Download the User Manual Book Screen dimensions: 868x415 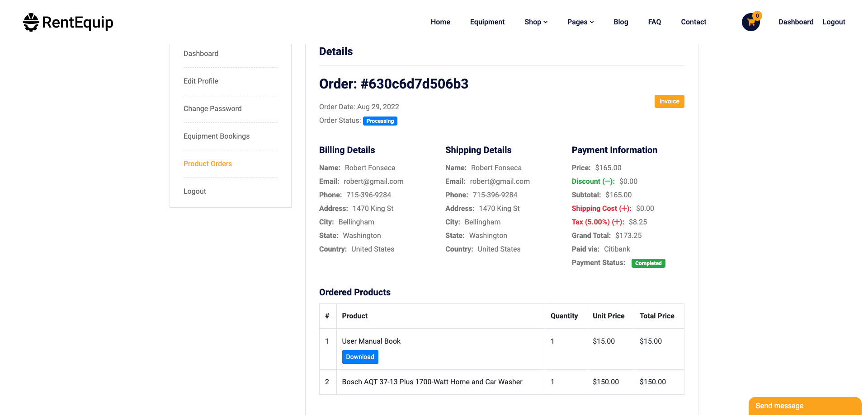point(360,357)
